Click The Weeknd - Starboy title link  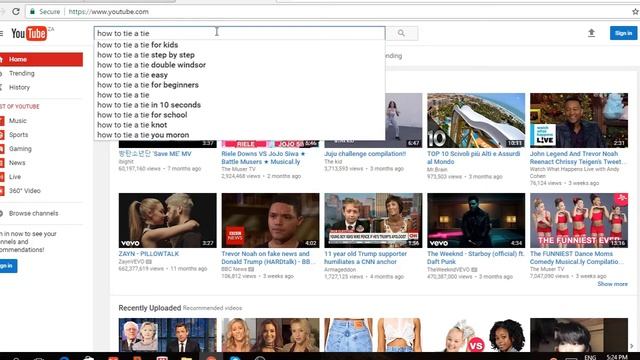tap(476, 258)
